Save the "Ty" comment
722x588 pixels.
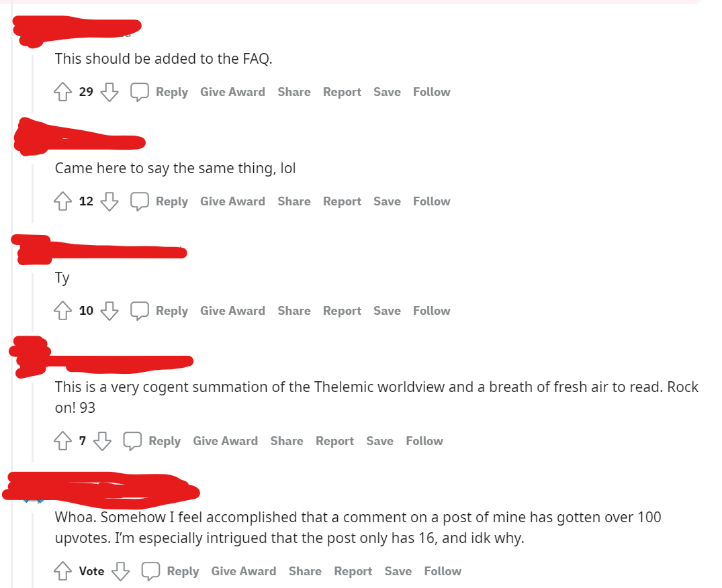pos(387,311)
